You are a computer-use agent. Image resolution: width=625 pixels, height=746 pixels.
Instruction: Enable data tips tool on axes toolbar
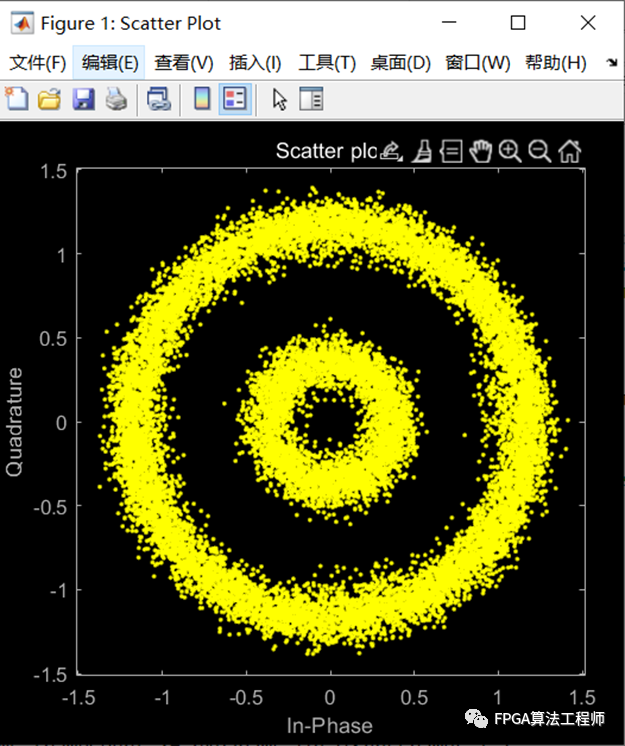(451, 151)
